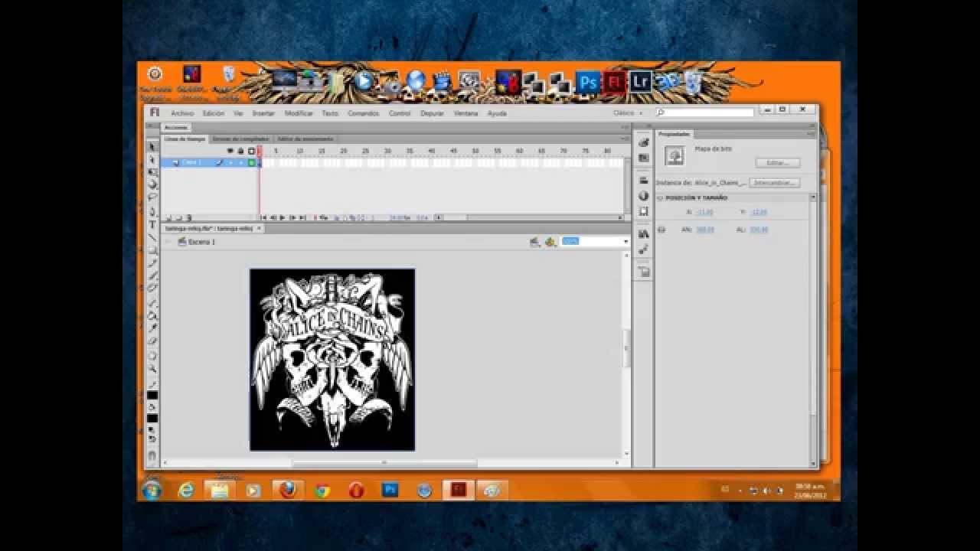Click the Editar button

(778, 163)
